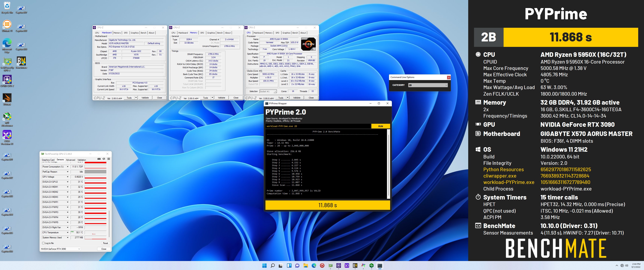Viewport: 644px width, 270px height.
Task: Open the About tab in the CPU-Z CPU window
Action: [303, 33]
